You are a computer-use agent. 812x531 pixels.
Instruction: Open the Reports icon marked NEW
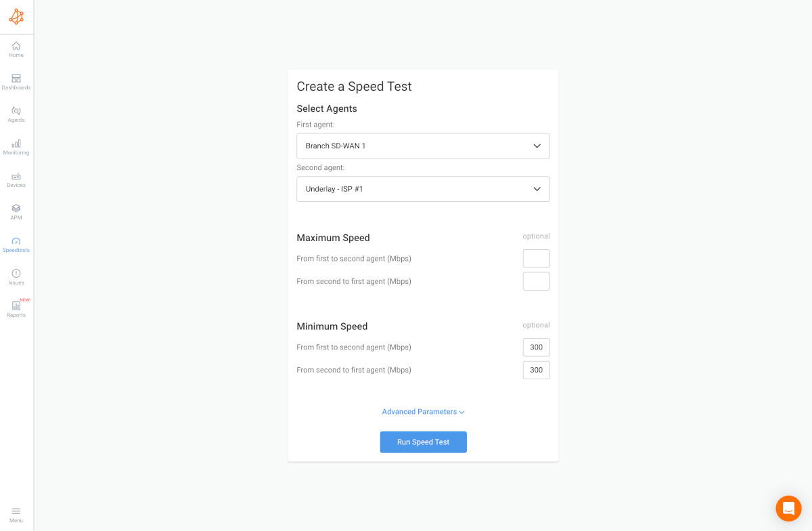[16, 309]
